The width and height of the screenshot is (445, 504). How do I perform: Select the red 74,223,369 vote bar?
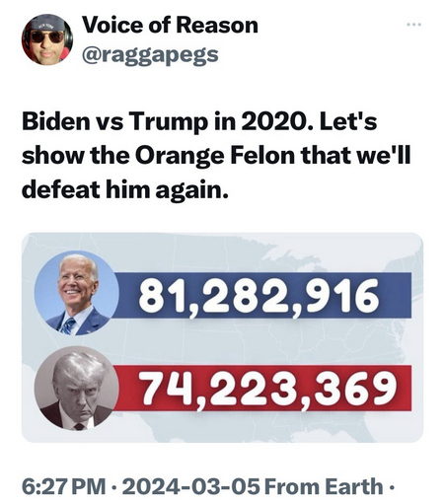[x=261, y=388]
